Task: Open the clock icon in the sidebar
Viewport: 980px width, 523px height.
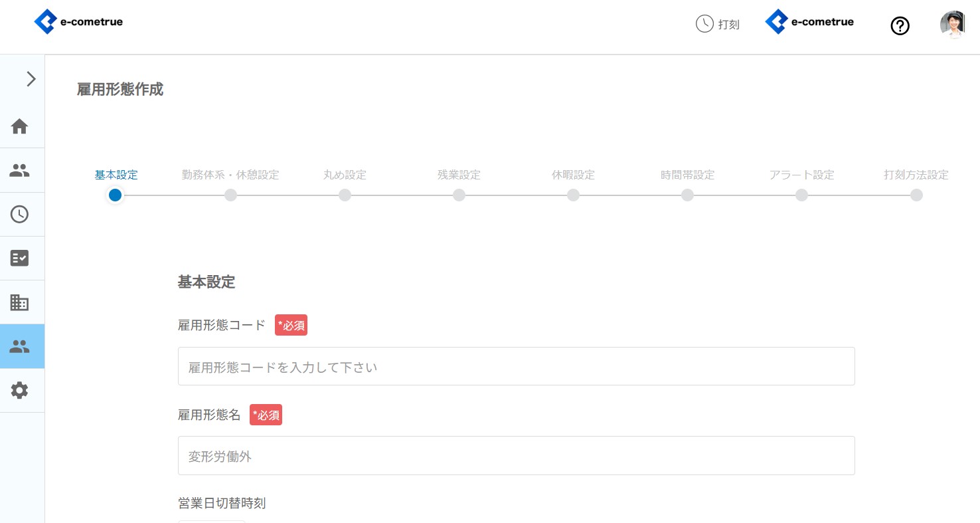Action: [20, 214]
